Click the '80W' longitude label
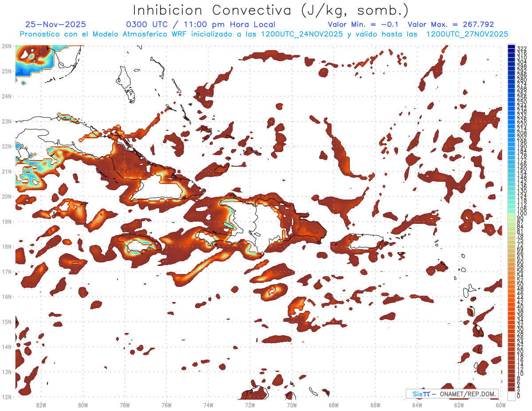This screenshot has height=411, width=532. point(83,405)
